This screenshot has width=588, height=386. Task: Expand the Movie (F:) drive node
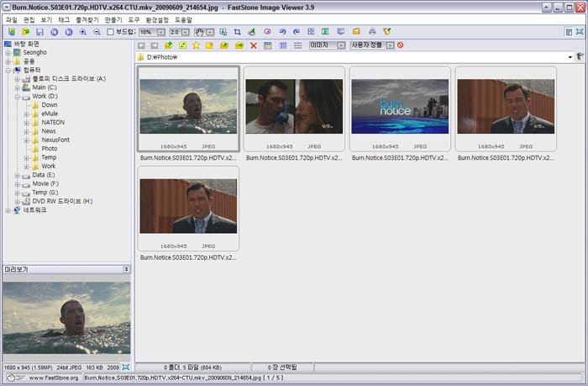[x=17, y=184]
